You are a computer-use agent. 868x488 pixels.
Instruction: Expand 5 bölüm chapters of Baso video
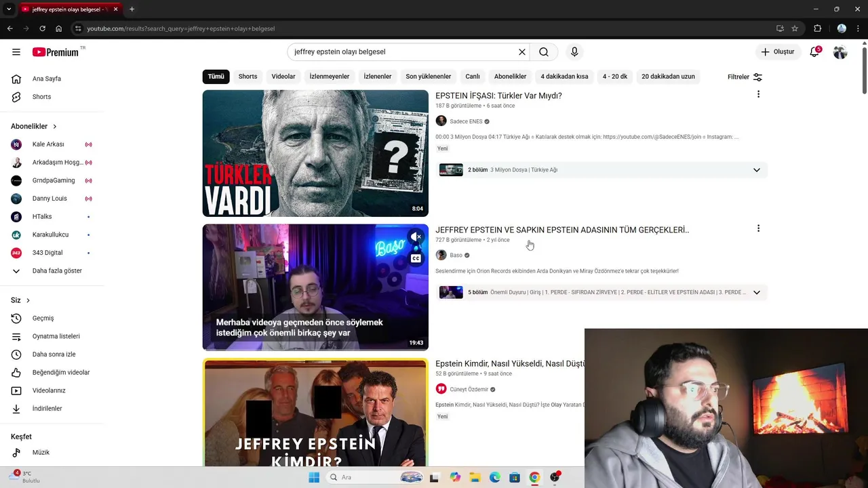click(x=757, y=293)
